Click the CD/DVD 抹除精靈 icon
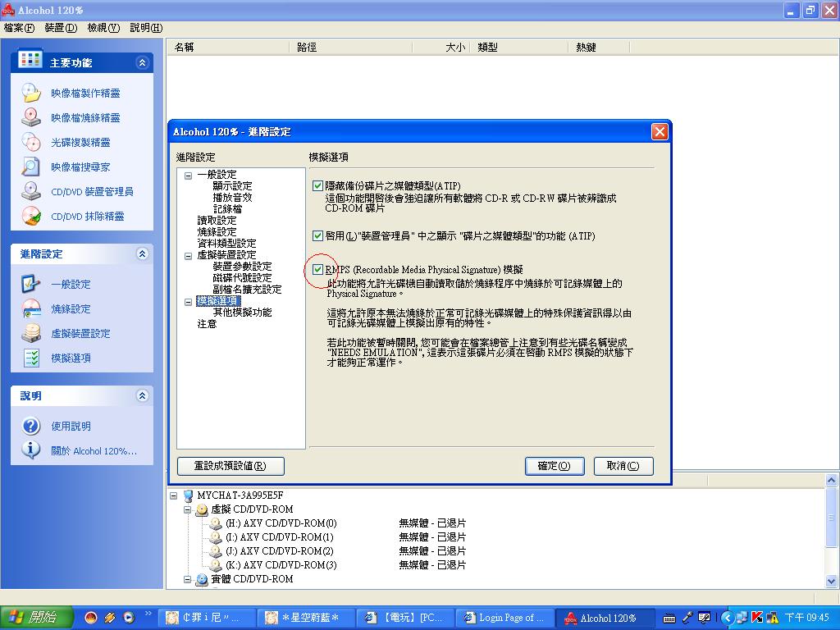Viewport: 840px width, 630px height. pyautogui.click(x=31, y=217)
